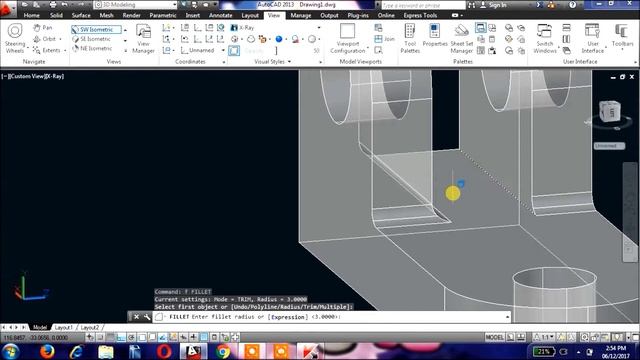Open Chrome from the taskbar

tap(223, 351)
